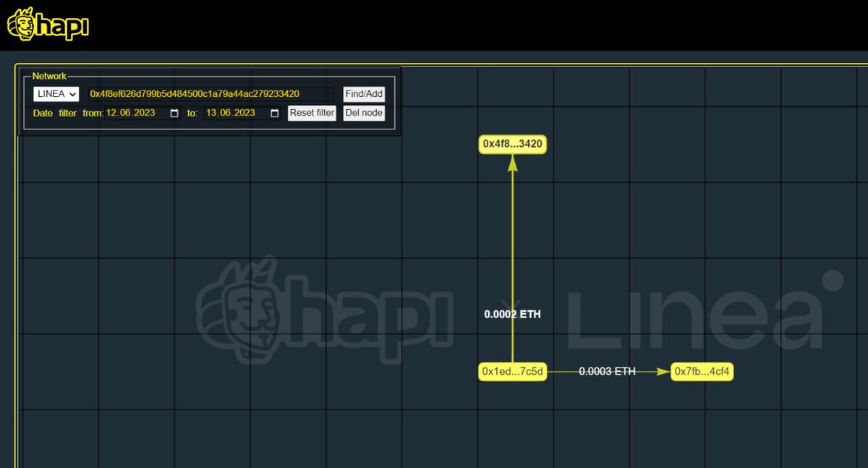Click the Reset filter button

(x=312, y=113)
